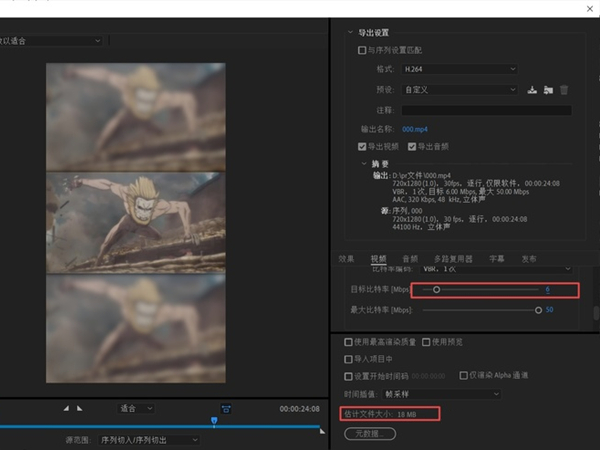Enable 使用最高渲染质量 checkbox
This screenshot has height=450, width=600.
click(347, 342)
